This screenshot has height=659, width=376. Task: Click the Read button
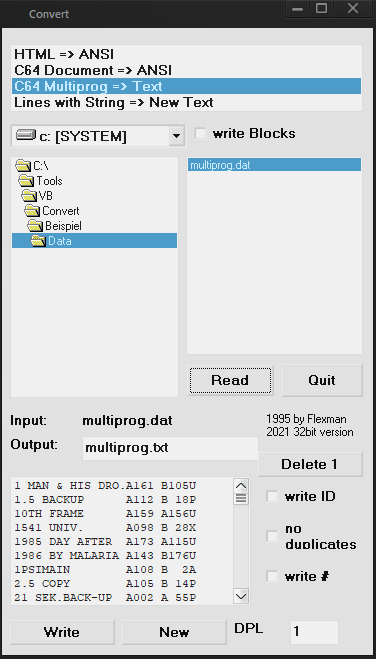[230, 380]
